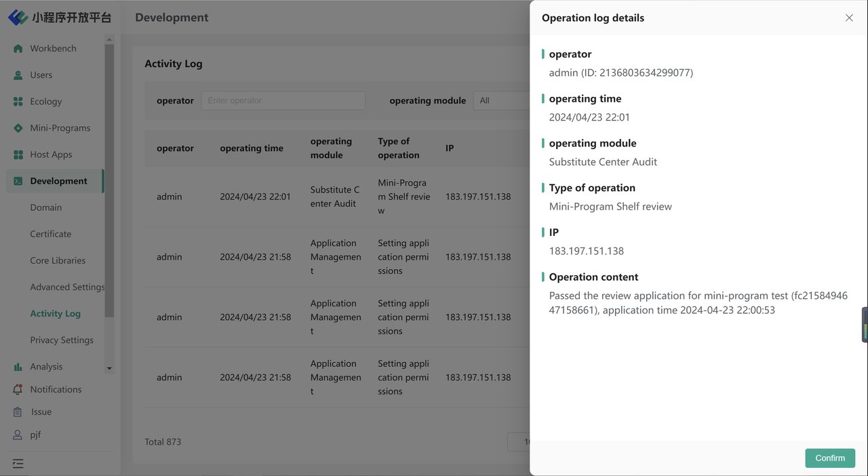Open the Issue page

[41, 412]
